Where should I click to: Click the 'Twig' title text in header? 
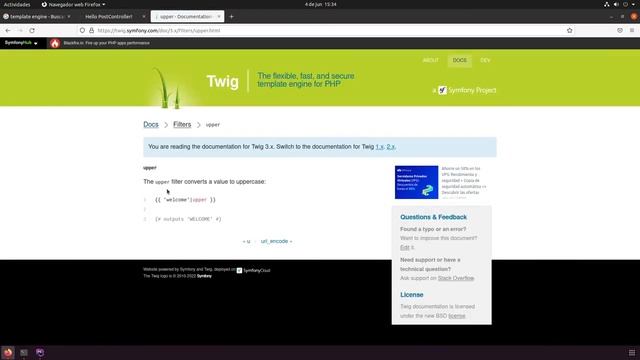point(222,81)
